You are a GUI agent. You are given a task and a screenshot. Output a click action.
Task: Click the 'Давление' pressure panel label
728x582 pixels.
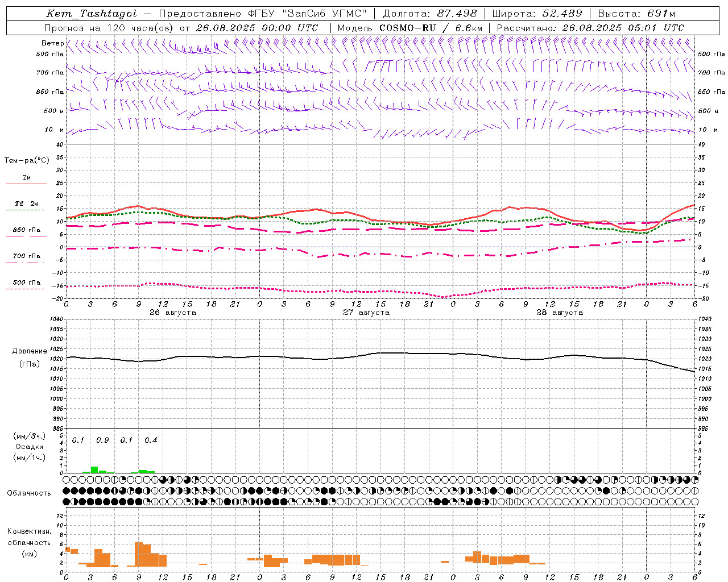30,351
